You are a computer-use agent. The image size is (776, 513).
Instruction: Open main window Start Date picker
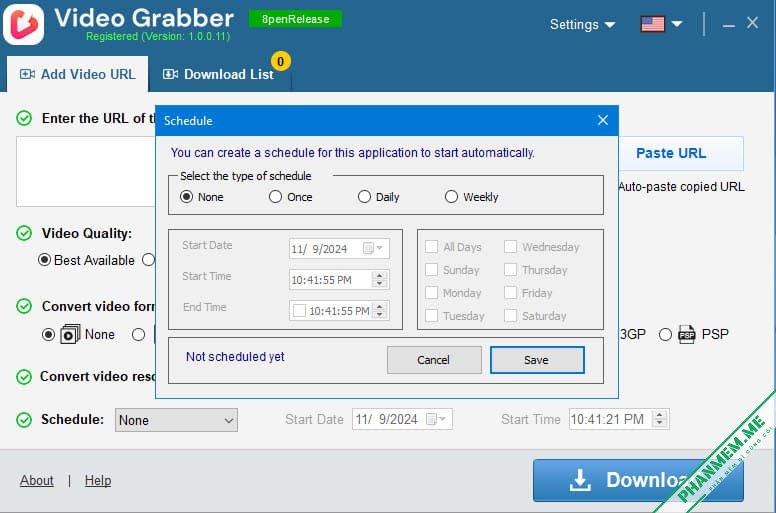click(x=442, y=420)
